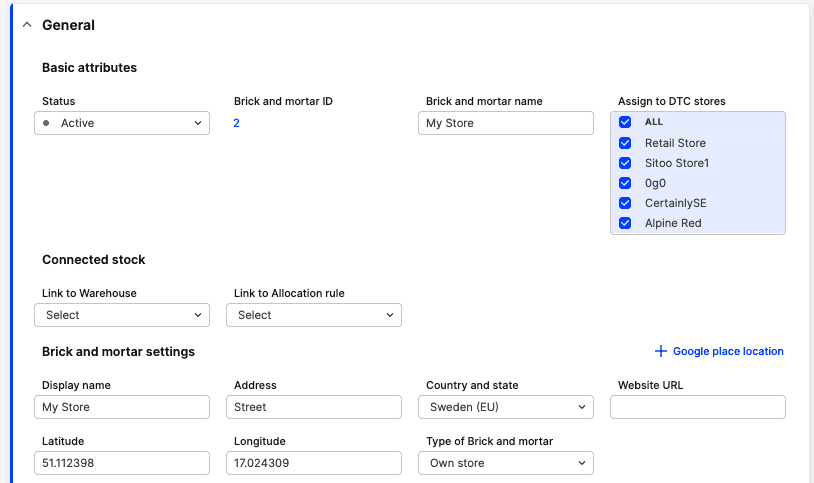The width and height of the screenshot is (814, 483).
Task: Open the Link to Allocation rule dropdown
Action: click(x=314, y=315)
